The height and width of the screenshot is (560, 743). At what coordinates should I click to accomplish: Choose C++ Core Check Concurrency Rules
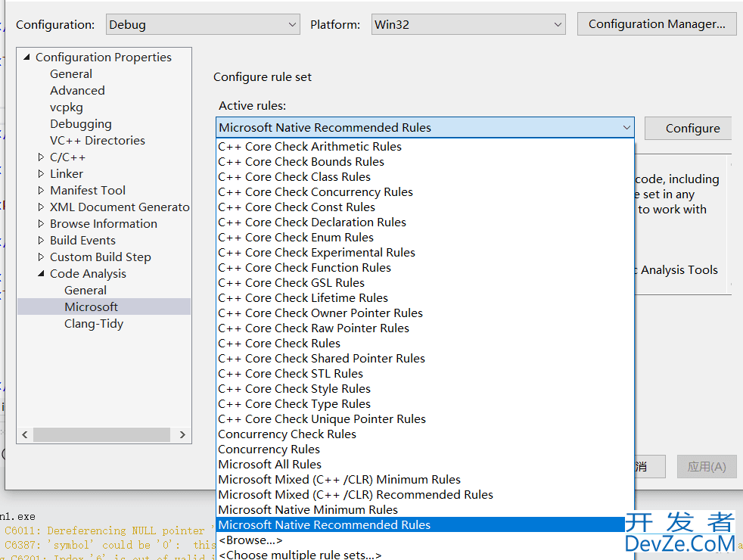[424, 192]
